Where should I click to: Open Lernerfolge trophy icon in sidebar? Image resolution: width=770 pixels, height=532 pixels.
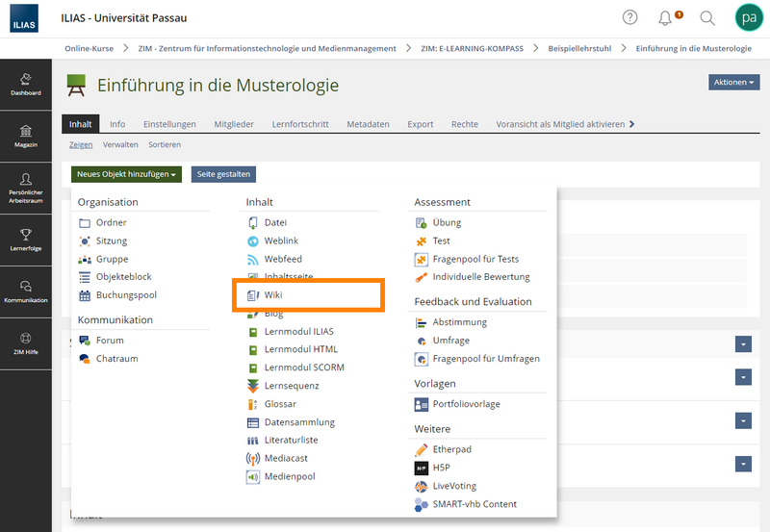click(26, 240)
